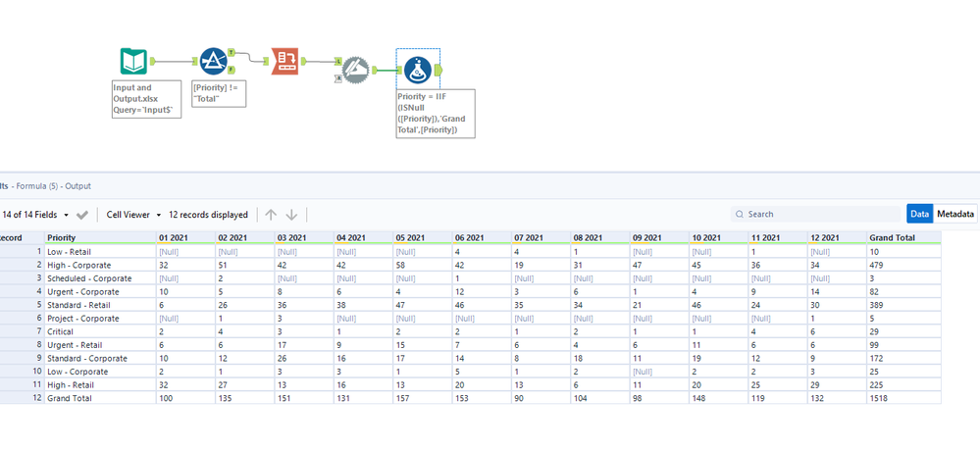Click the Filter tool's True output anchor
The image size is (980, 451).
pos(232,52)
